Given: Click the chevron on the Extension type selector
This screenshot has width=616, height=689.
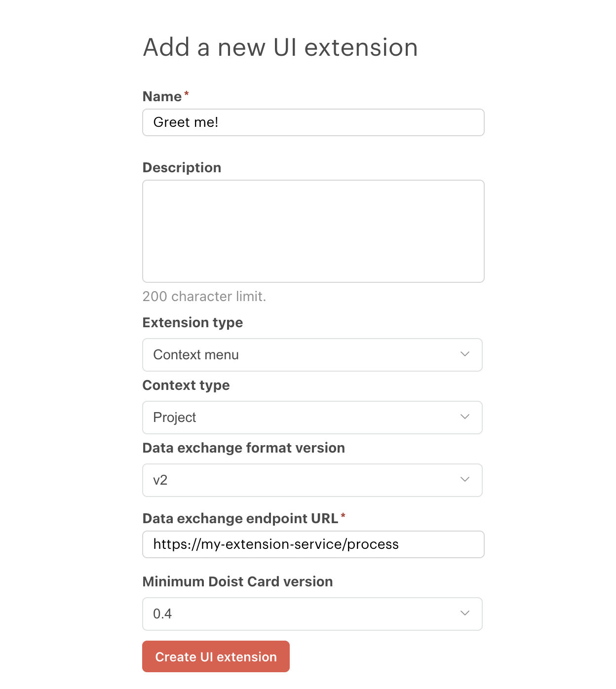Looking at the screenshot, I should coord(463,354).
